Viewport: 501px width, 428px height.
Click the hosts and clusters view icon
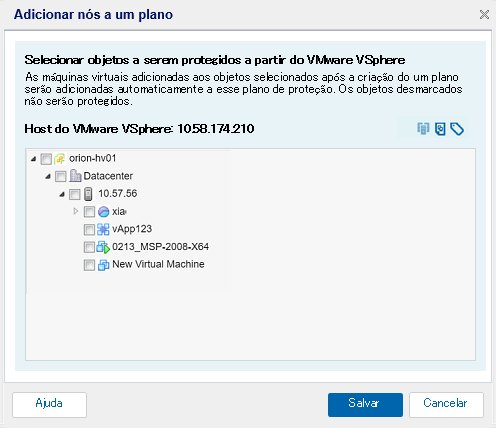423,129
